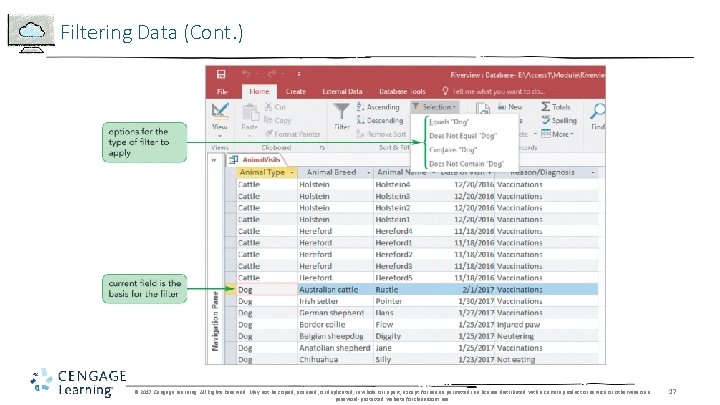Screen dimensions: 720x405
Task: Run the Spelling check button
Action: coord(559,120)
